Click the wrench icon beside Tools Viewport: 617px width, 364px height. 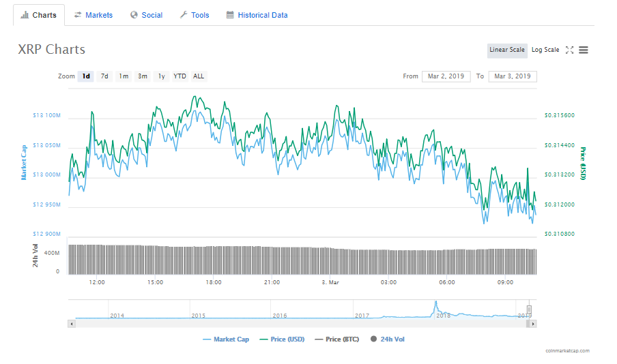[x=184, y=14]
